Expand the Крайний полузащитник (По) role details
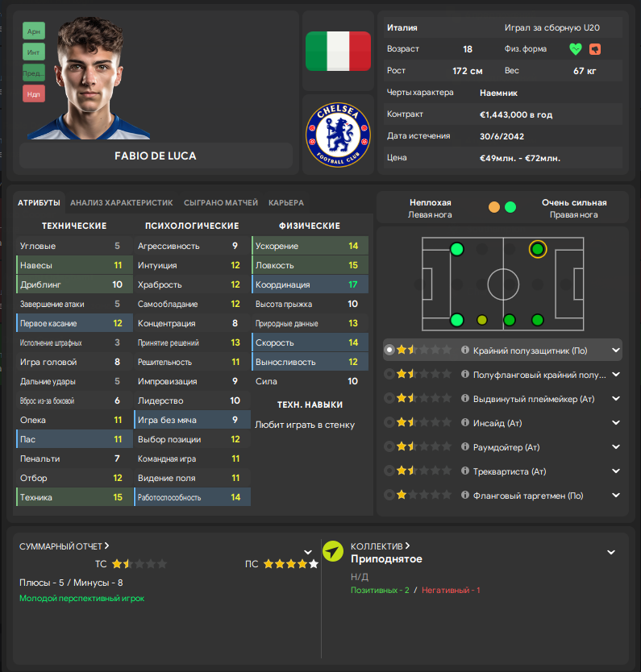 pyautogui.click(x=616, y=350)
